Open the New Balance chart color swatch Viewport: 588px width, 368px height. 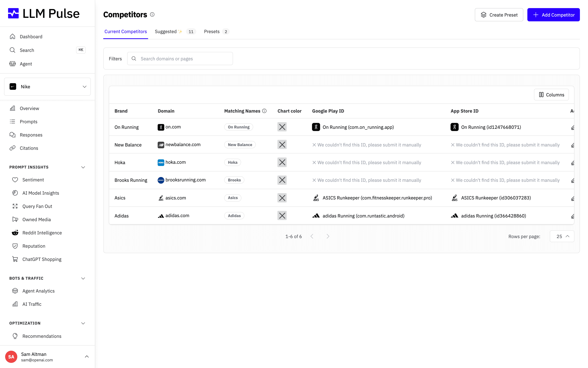pos(282,145)
